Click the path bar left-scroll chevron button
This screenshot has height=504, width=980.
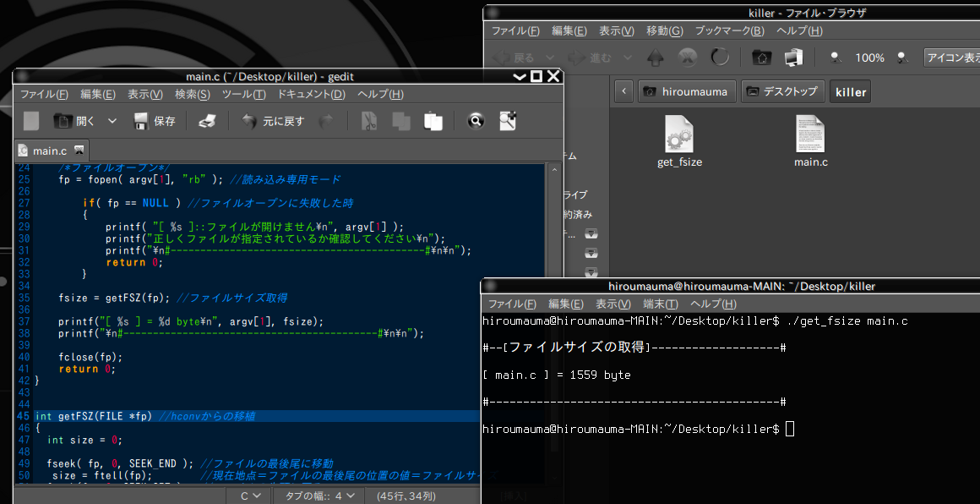623,92
